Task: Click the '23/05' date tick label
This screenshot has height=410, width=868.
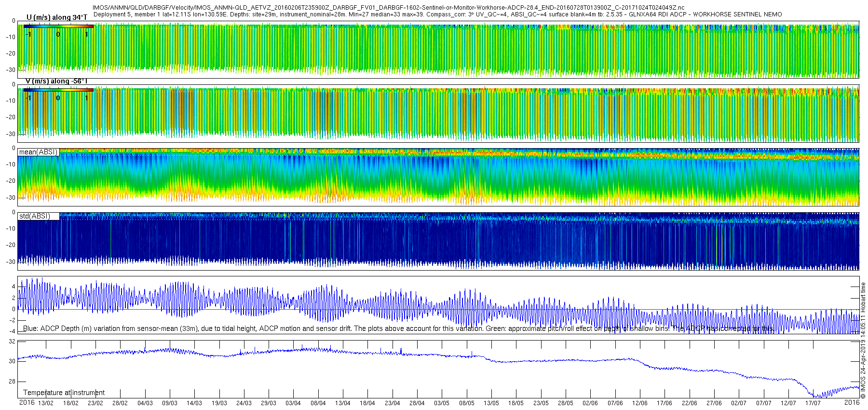Action: 541,403
